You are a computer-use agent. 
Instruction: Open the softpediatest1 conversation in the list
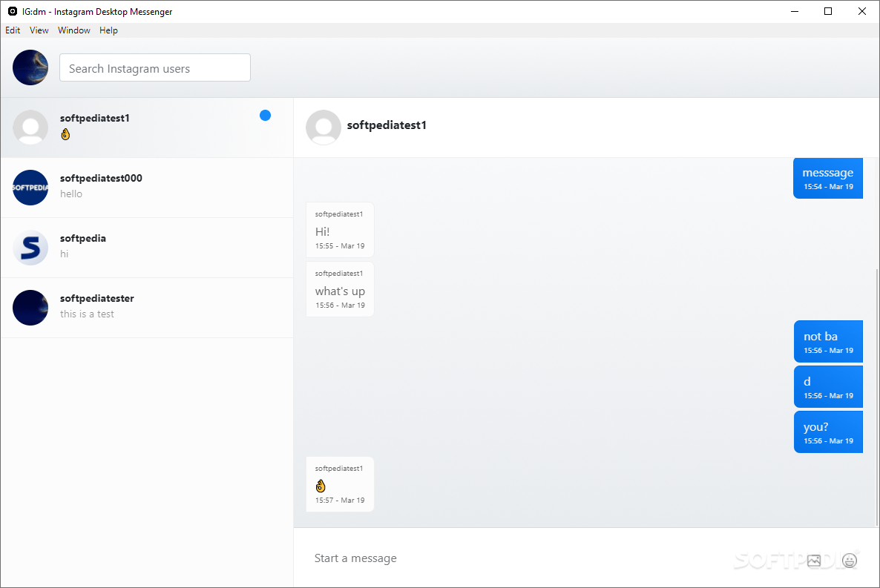pyautogui.click(x=147, y=128)
